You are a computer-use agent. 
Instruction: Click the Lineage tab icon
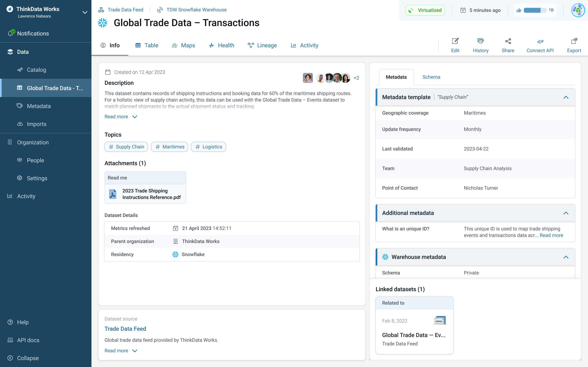pyautogui.click(x=251, y=45)
